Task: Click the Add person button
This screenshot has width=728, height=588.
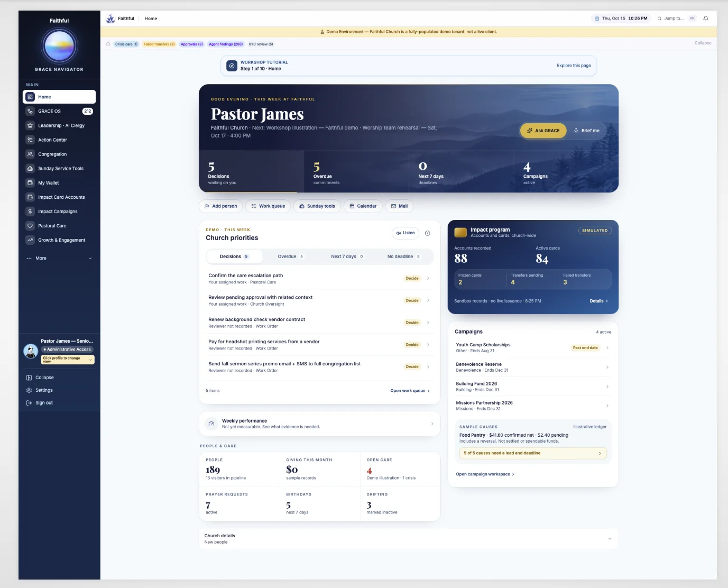Action: tap(220, 206)
